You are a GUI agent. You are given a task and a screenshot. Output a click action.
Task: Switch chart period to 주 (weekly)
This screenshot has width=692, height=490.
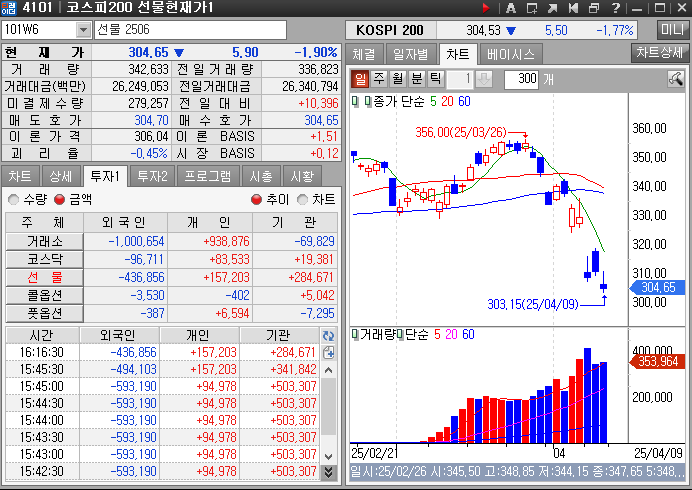[x=379, y=79]
